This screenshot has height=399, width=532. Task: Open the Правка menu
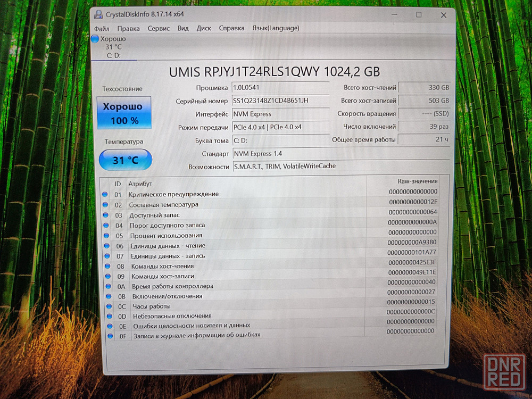(128, 29)
